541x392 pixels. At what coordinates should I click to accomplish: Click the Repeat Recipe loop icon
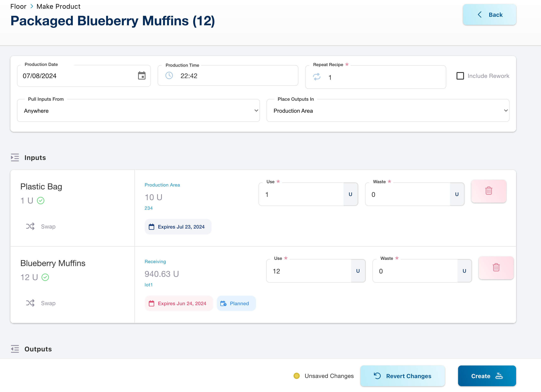(317, 77)
